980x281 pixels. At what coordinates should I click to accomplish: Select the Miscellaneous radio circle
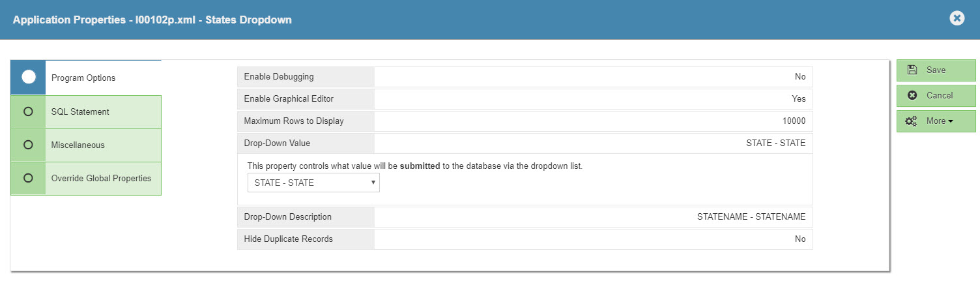[x=28, y=145]
